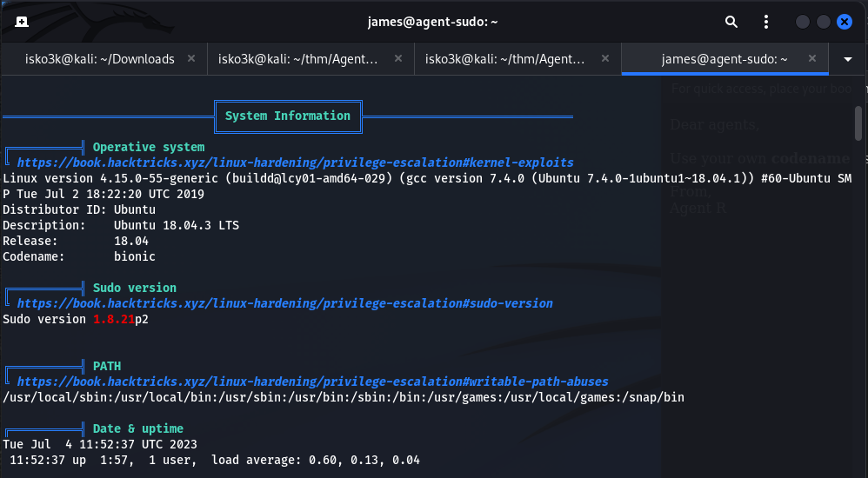The image size is (868, 478).
Task: Close the active james@agent-sudo tab
Action: click(812, 59)
